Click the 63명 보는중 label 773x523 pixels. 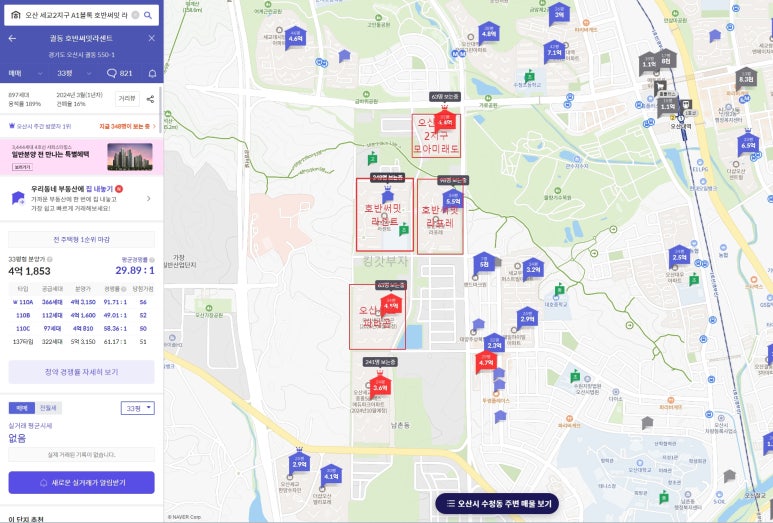[445, 97]
